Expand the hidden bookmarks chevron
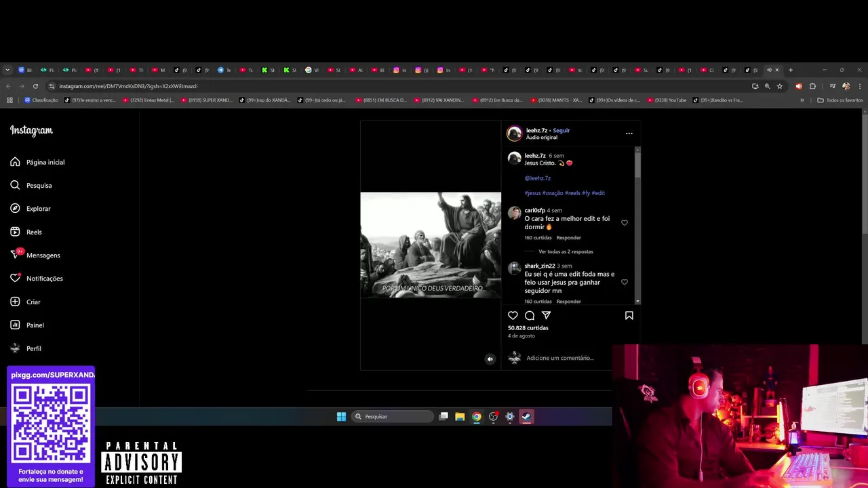 (802, 100)
